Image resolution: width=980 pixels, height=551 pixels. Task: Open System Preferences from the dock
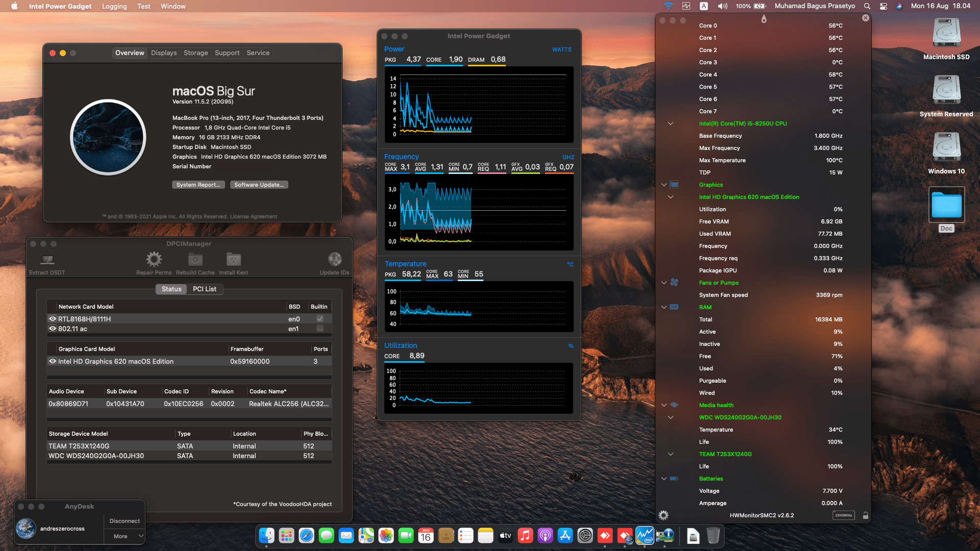point(585,536)
